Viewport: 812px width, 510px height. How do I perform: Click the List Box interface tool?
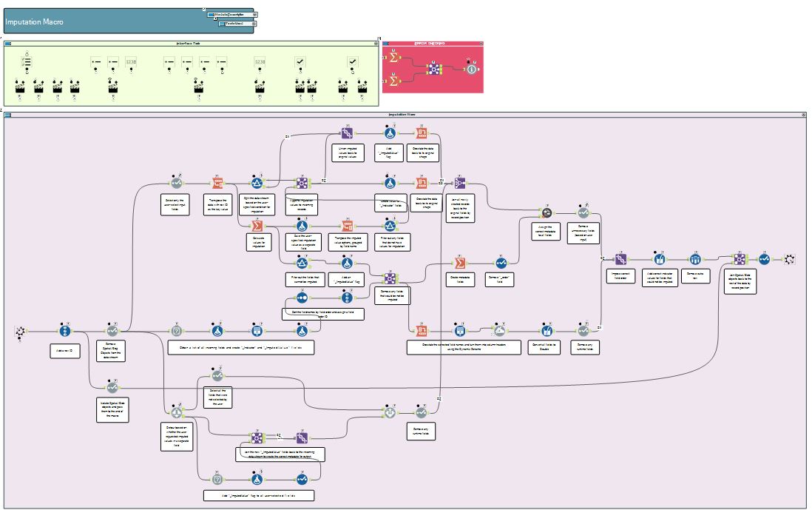coord(24,61)
